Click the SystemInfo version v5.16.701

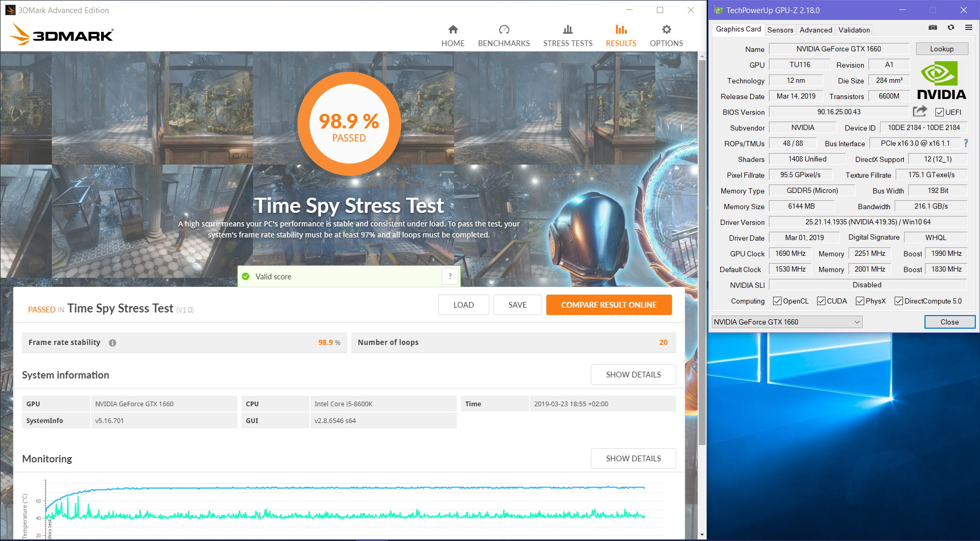164,420
